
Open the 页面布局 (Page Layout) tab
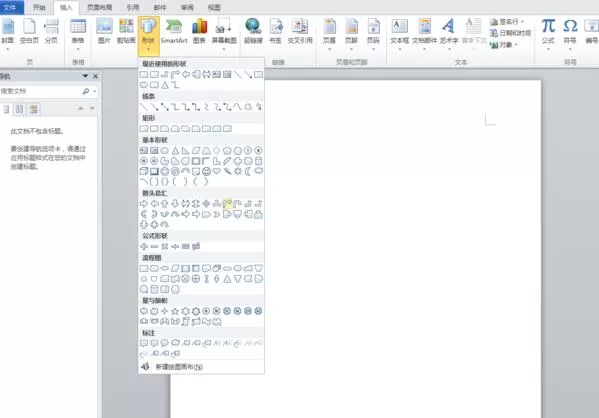point(99,7)
